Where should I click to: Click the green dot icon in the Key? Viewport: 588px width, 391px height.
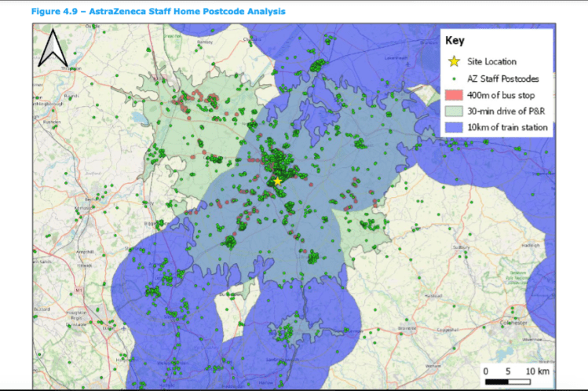(x=455, y=79)
